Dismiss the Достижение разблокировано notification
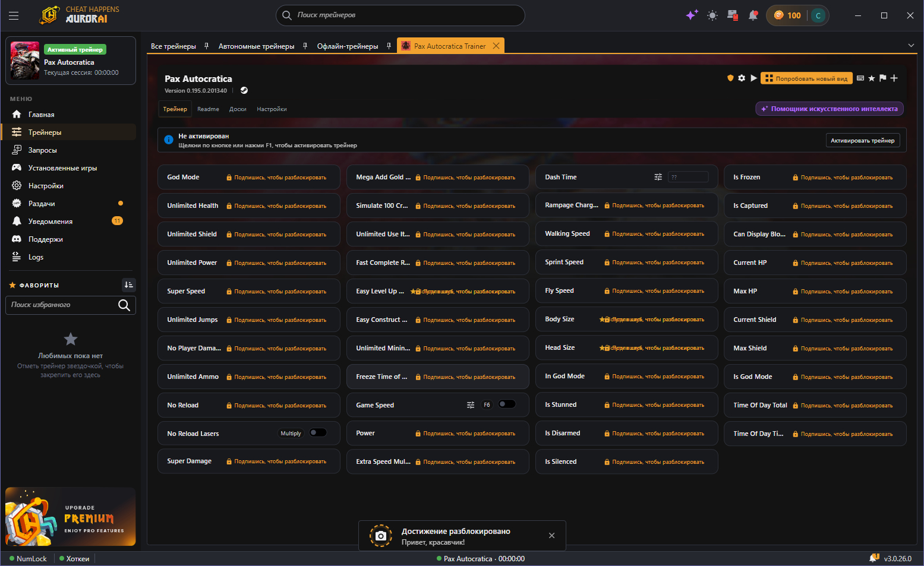The image size is (924, 566). pos(552,536)
